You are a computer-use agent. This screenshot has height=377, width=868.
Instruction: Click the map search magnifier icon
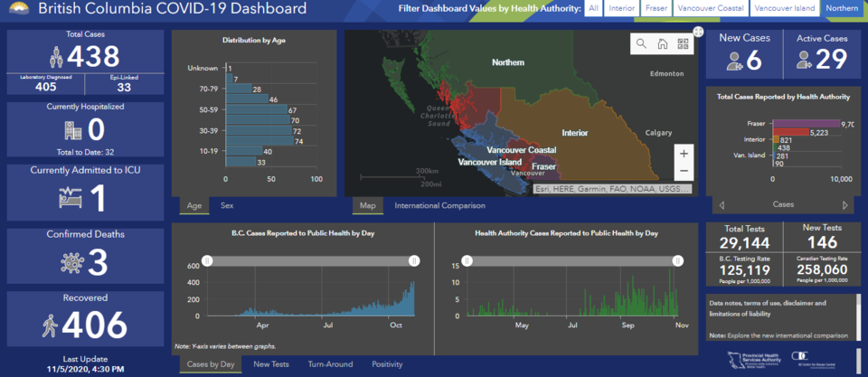641,43
